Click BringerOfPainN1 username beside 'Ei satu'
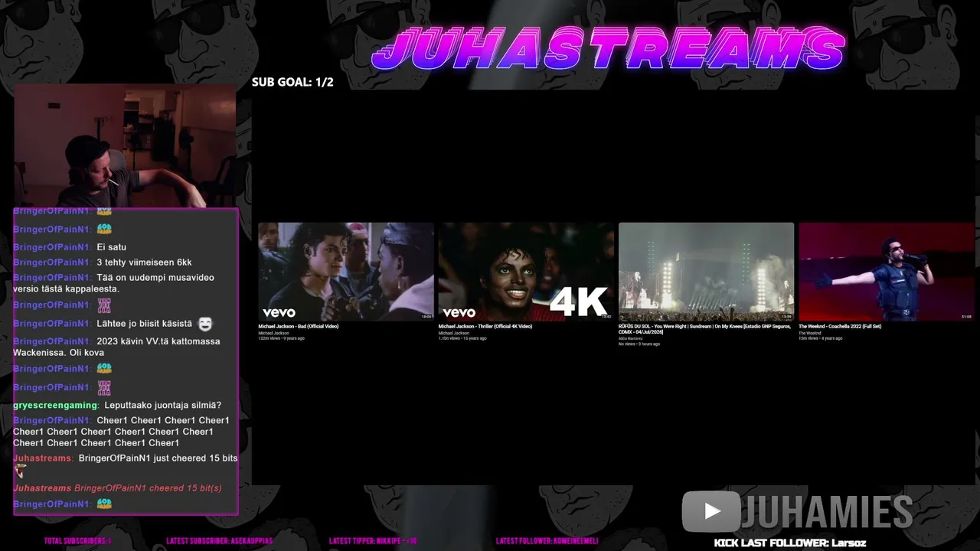Screen dimensions: 980x551 pyautogui.click(x=52, y=247)
